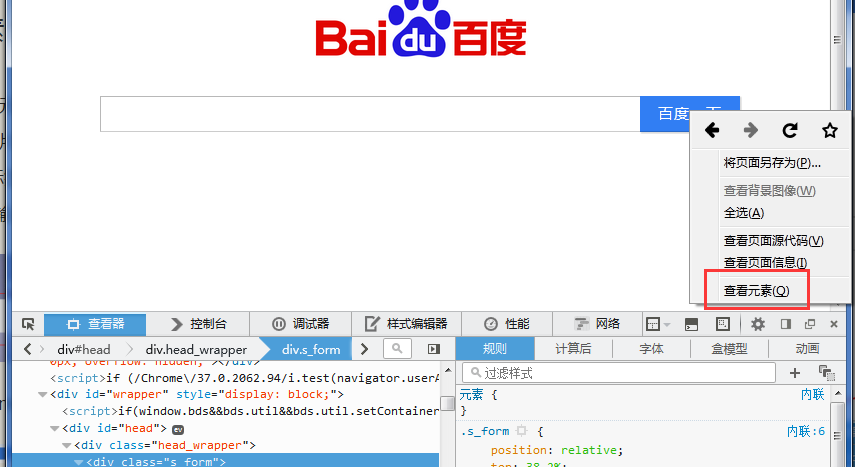Close the developer tools panel
The image size is (855, 467).
click(834, 324)
